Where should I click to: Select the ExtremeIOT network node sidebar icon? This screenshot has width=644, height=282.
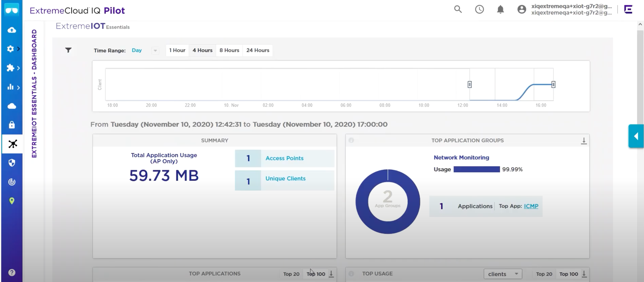[12, 144]
